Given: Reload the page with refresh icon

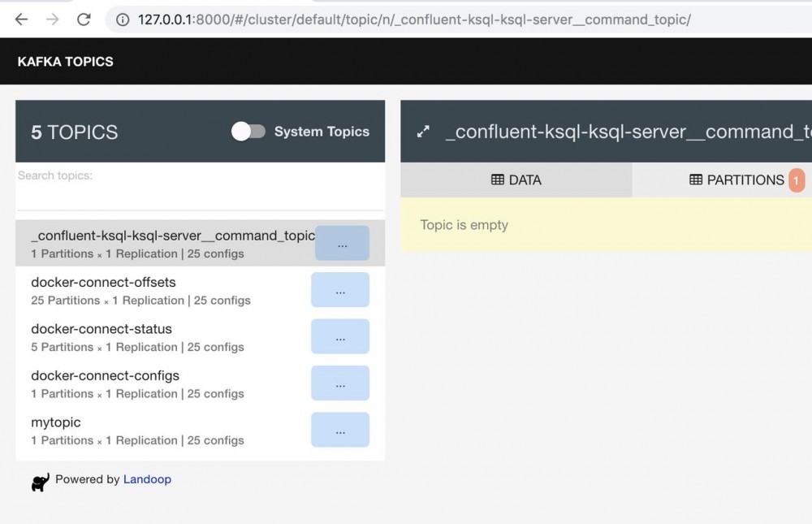Looking at the screenshot, I should point(84,19).
